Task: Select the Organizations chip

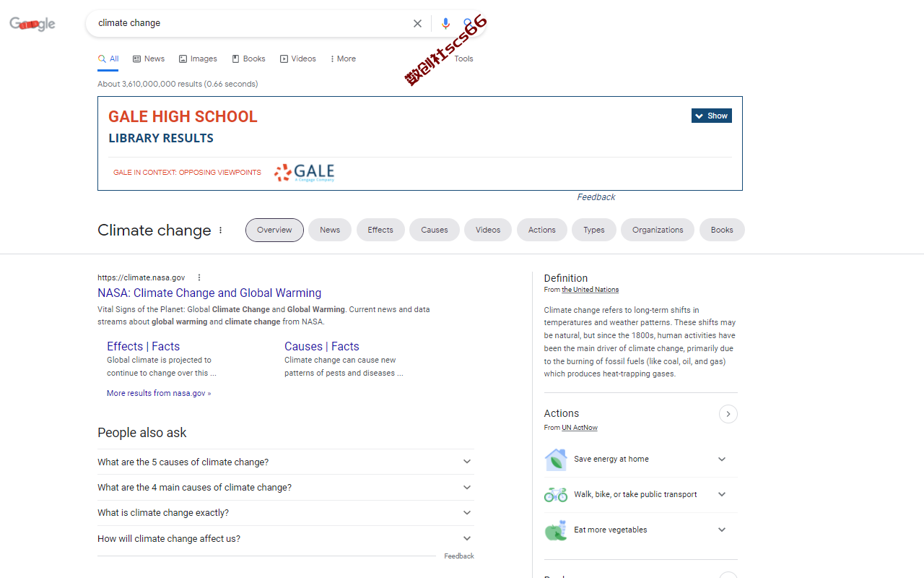Action: coord(658,230)
